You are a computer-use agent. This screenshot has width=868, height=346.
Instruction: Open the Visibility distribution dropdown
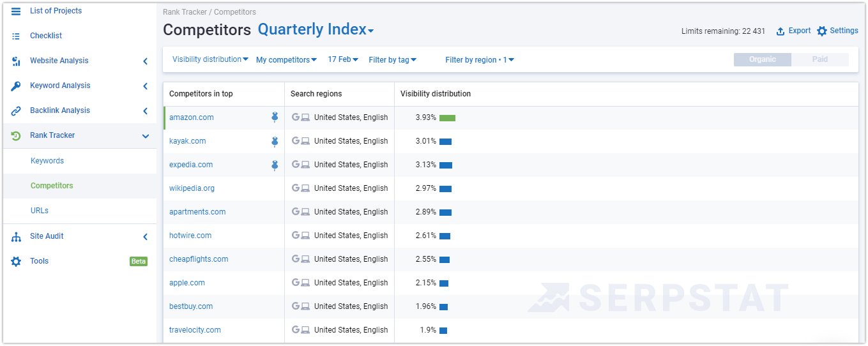tap(210, 59)
